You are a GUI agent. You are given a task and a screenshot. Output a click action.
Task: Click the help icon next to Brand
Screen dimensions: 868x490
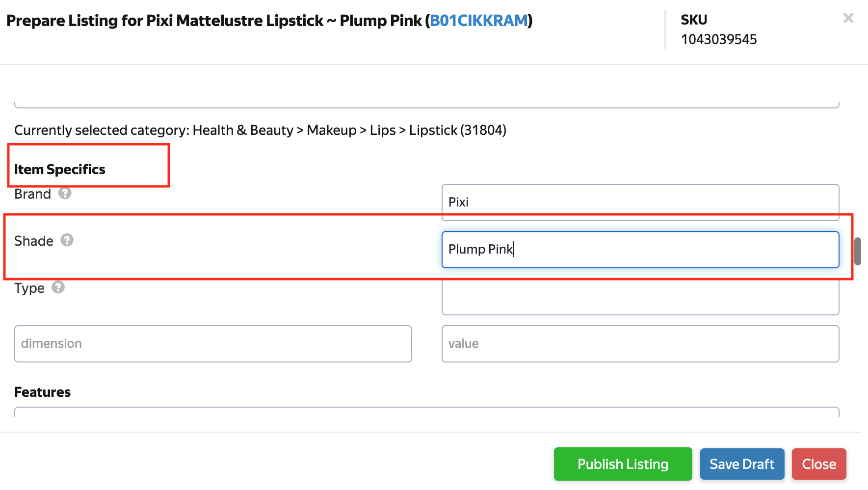coord(65,193)
